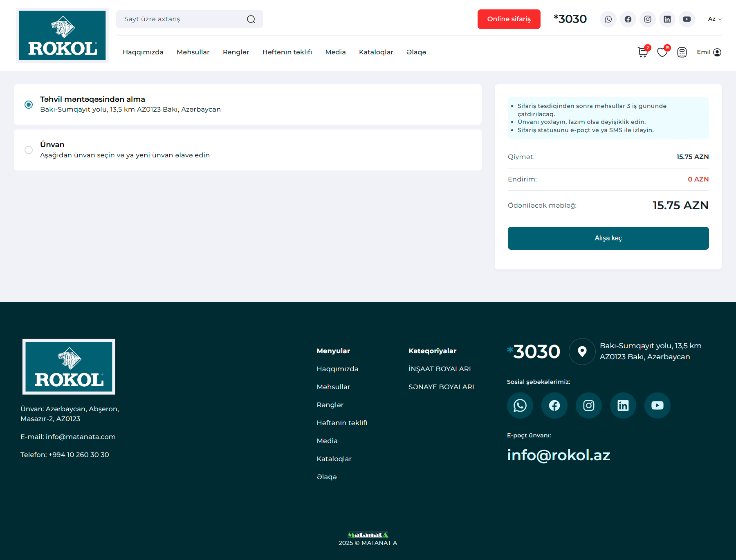
Task: Go to Həftənin təklifi menu item
Action: [287, 52]
